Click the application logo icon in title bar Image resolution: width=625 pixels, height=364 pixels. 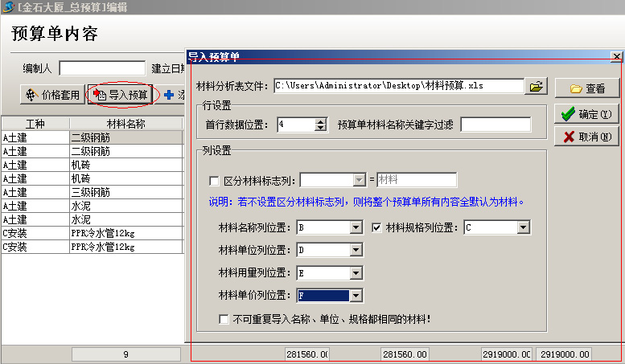click(x=8, y=6)
